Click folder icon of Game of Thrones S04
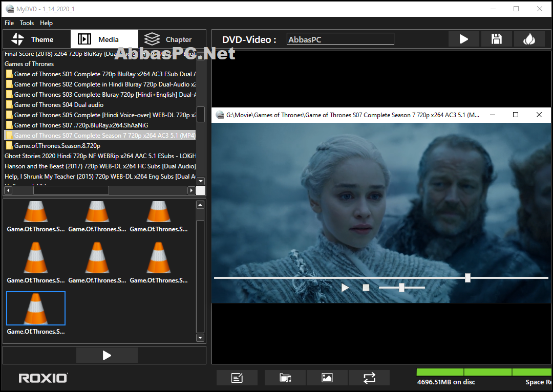This screenshot has width=553, height=392. 9,105
